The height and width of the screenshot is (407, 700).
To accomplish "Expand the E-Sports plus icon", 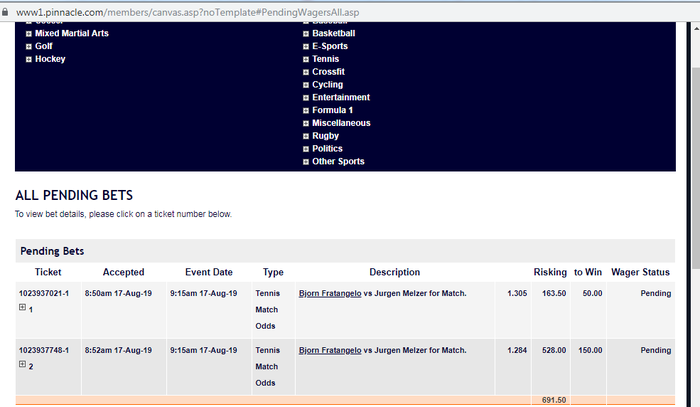I will [x=306, y=47].
